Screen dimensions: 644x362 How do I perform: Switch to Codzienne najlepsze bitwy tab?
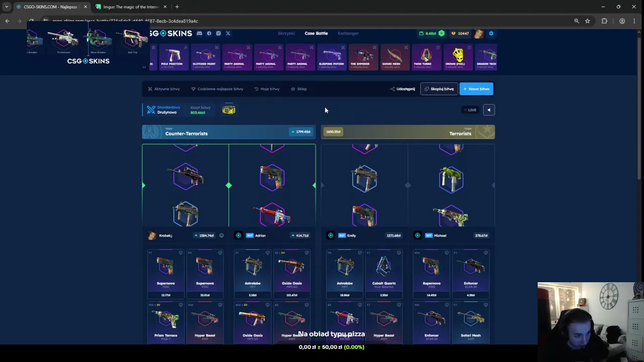pos(217,89)
